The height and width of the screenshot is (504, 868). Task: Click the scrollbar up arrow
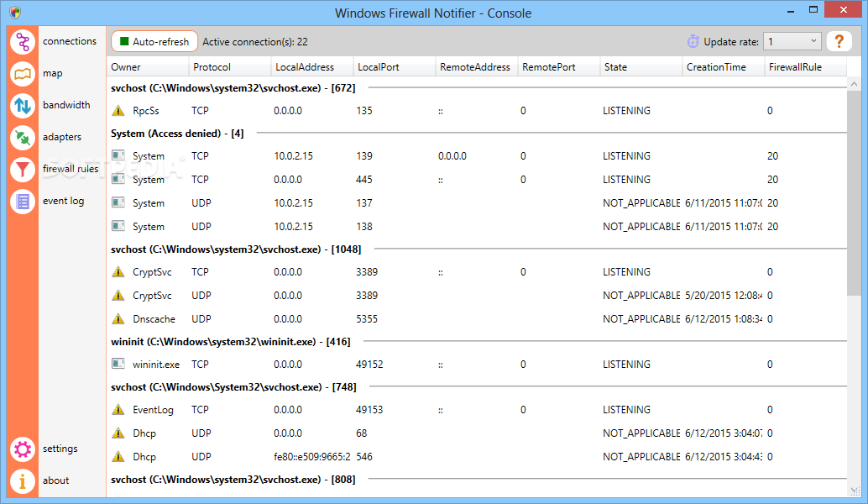point(854,84)
